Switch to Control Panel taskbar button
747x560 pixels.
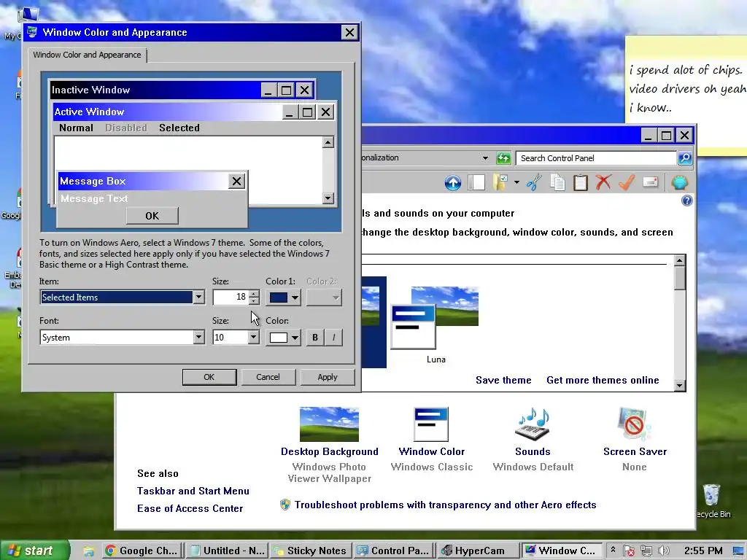click(x=394, y=551)
